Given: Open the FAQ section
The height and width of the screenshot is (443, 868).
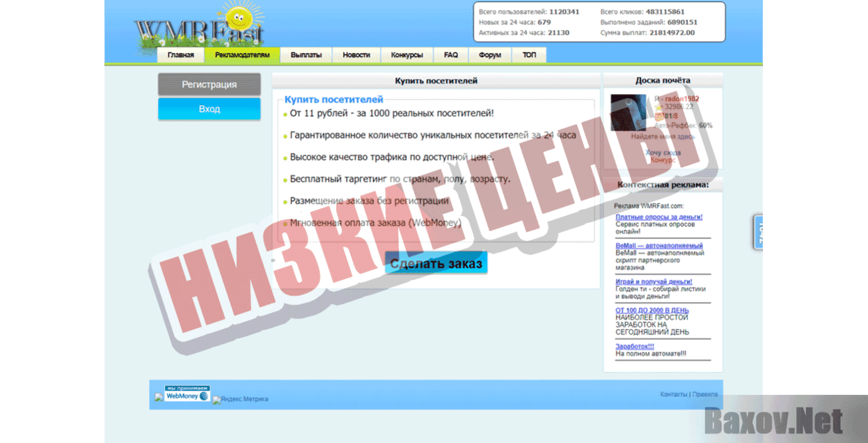Looking at the screenshot, I should coord(450,54).
